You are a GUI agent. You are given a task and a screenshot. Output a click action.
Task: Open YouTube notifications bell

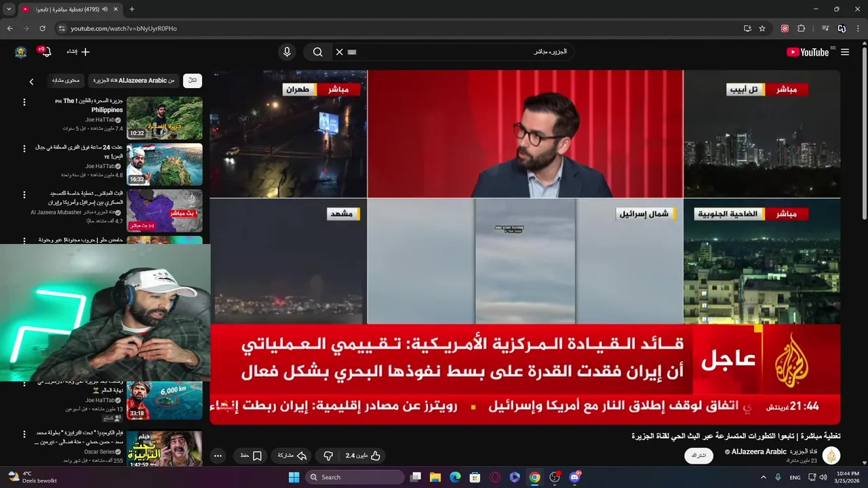(x=45, y=52)
